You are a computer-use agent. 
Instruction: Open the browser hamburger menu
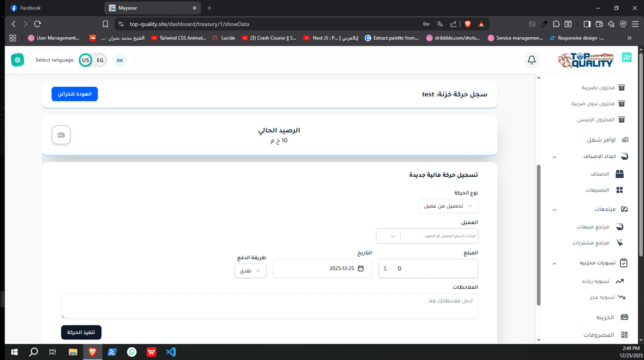point(635,25)
